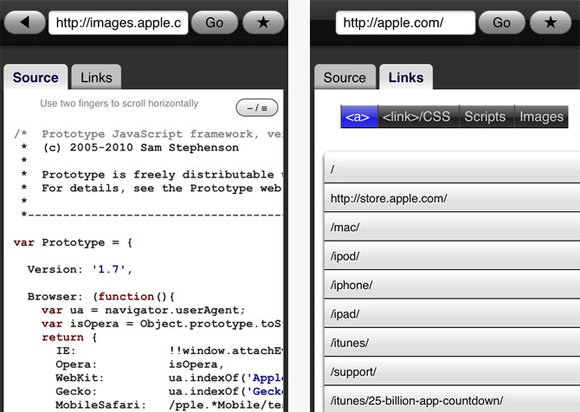Choose the <link>/CSS filter segment
This screenshot has height=412, width=580.
click(x=418, y=116)
